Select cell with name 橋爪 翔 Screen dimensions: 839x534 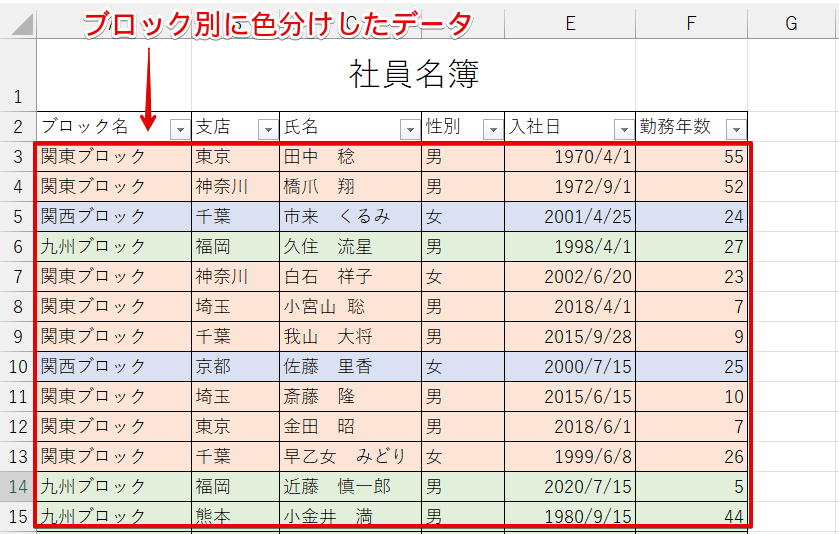(x=350, y=187)
